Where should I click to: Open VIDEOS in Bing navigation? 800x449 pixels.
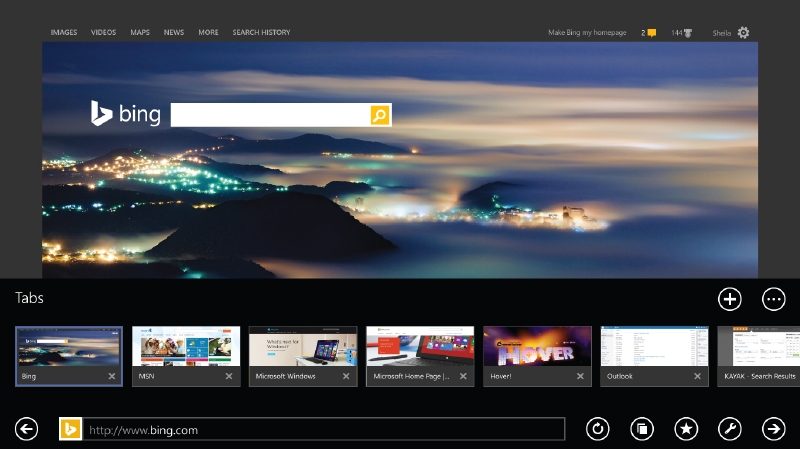pyautogui.click(x=104, y=32)
